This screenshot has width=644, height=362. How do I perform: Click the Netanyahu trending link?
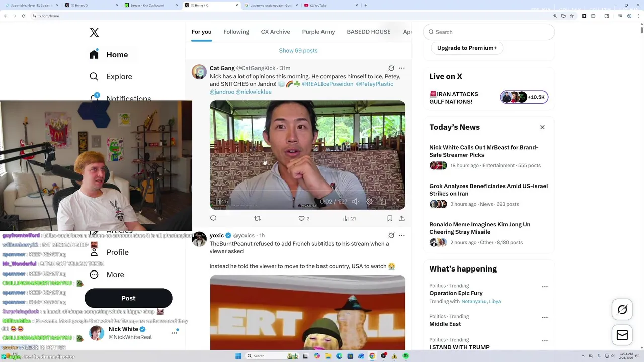[474, 301]
